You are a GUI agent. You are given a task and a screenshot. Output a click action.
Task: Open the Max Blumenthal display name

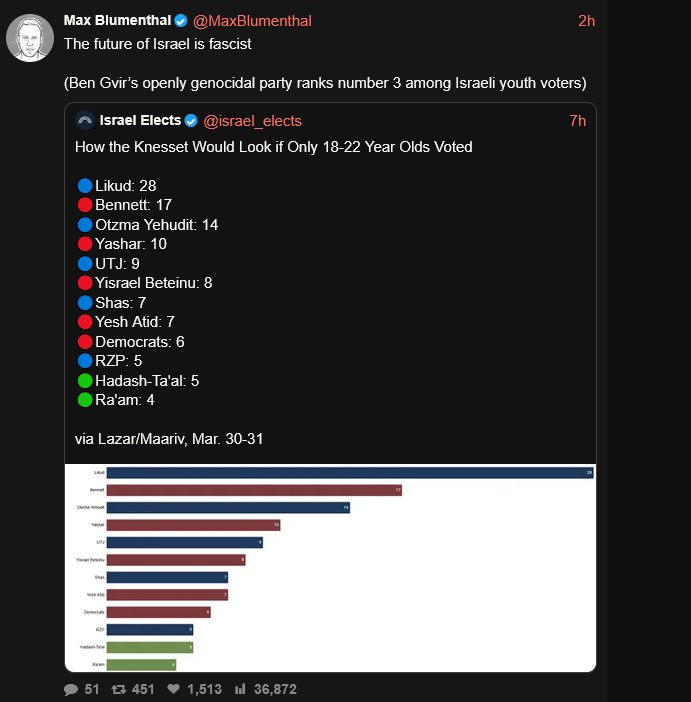(x=117, y=21)
